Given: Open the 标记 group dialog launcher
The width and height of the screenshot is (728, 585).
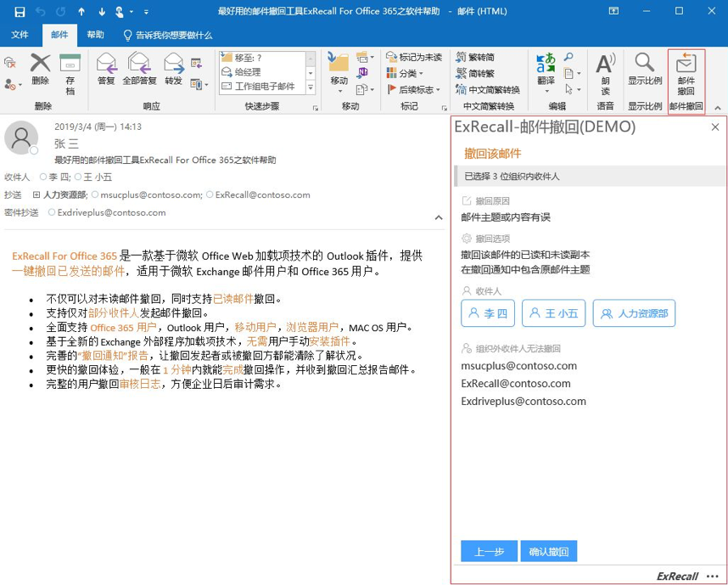Looking at the screenshot, I should coord(445,108).
